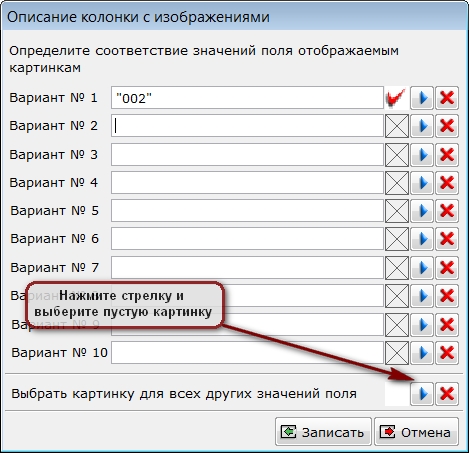Focus the Вариант № 3 value field

[247, 154]
